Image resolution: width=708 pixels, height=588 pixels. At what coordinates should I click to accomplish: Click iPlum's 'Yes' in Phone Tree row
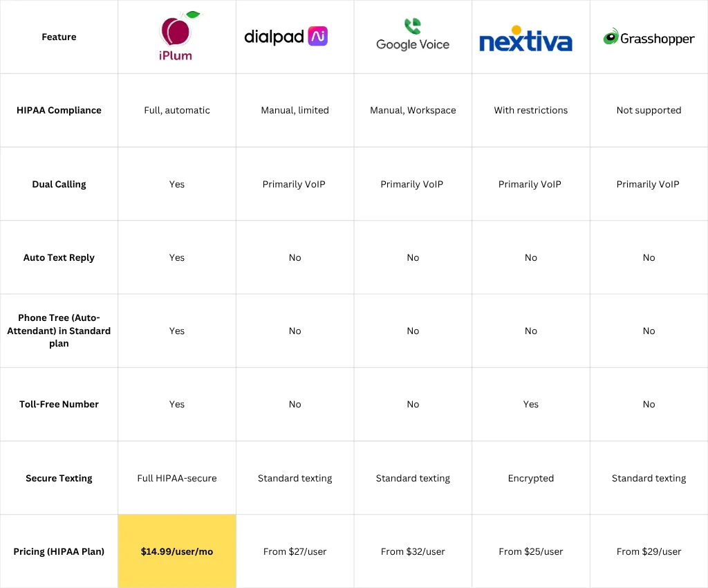tap(177, 331)
